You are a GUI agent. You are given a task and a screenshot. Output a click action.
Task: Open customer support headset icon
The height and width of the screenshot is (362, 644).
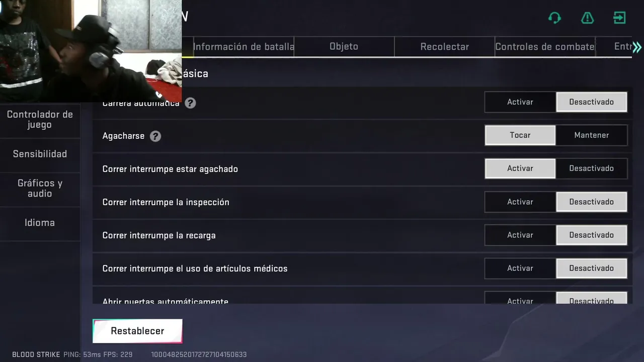(x=554, y=18)
